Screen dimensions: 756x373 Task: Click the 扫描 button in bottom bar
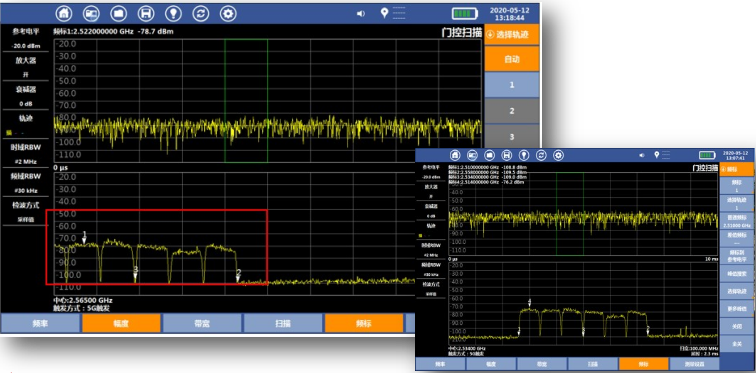283,323
